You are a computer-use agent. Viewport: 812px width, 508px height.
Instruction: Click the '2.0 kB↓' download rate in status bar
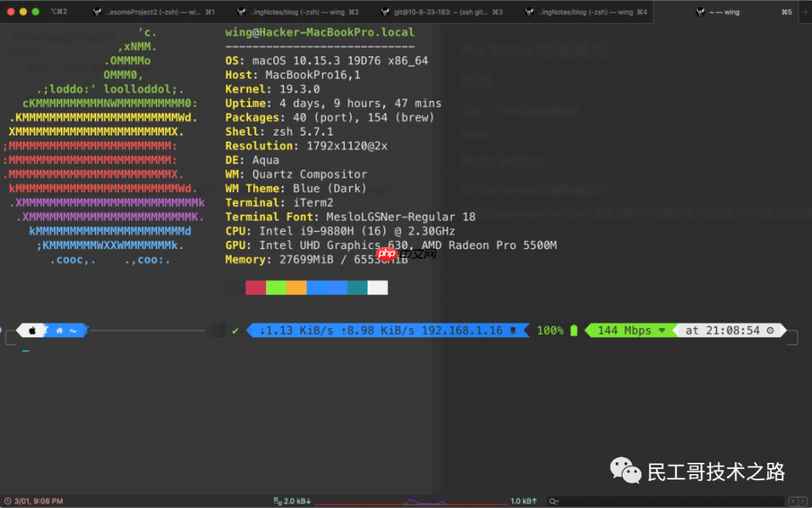pos(297,501)
